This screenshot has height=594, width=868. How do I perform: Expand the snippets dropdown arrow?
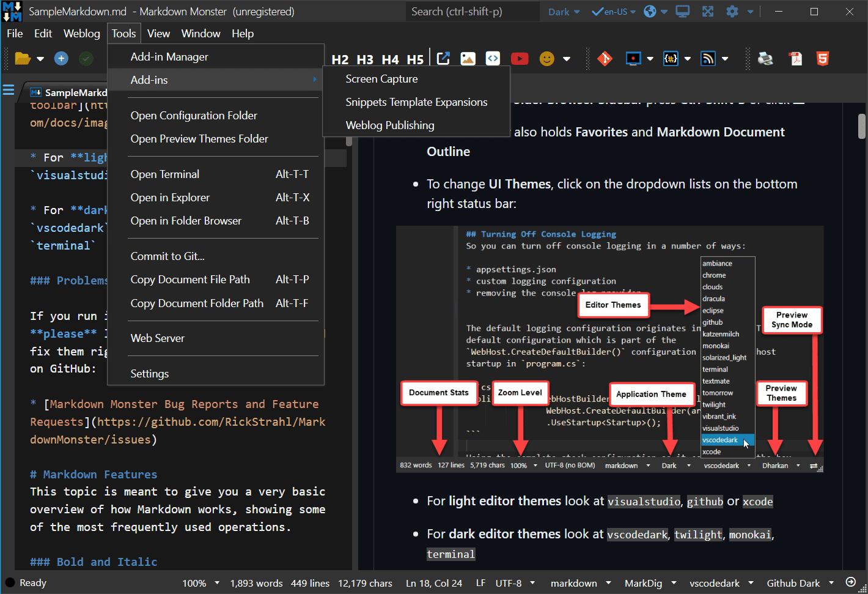coord(688,59)
